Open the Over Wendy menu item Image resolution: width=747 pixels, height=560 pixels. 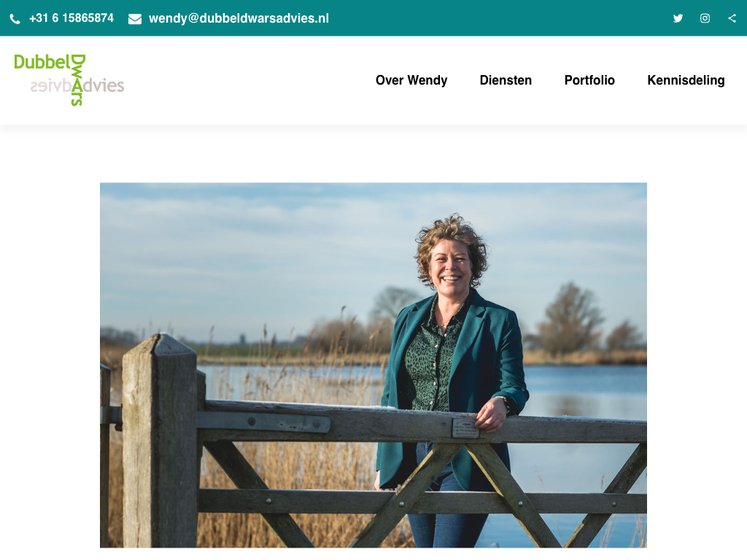click(411, 80)
